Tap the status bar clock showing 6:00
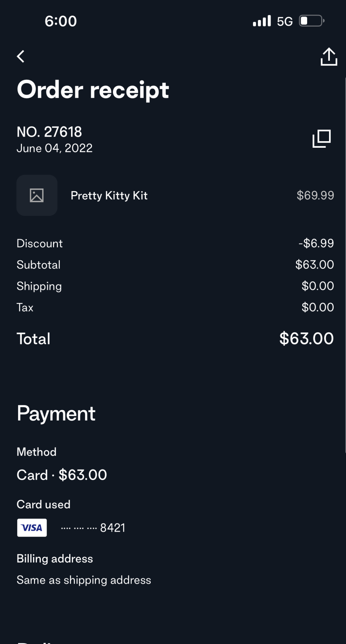Screen dimensions: 346x644 pyautogui.click(x=61, y=21)
